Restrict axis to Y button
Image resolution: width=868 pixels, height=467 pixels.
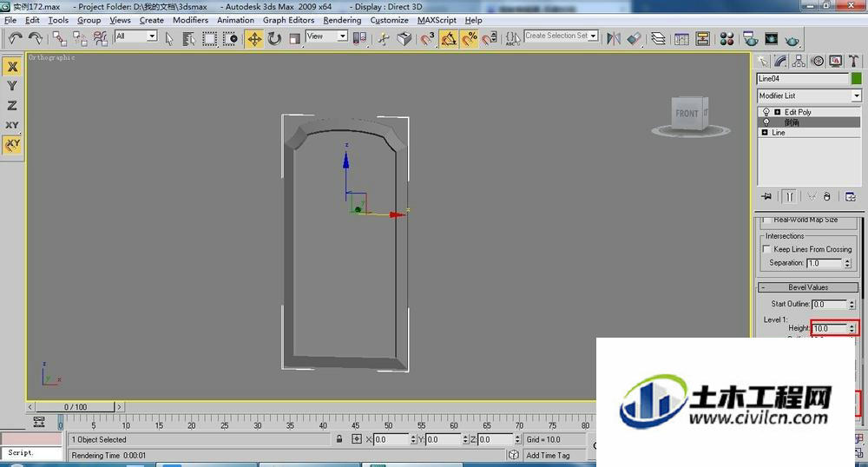(12, 86)
